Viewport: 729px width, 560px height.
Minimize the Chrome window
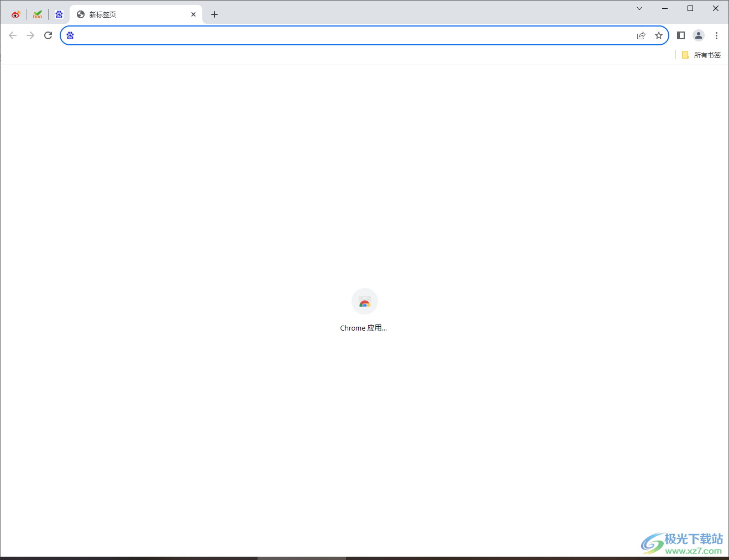click(665, 8)
